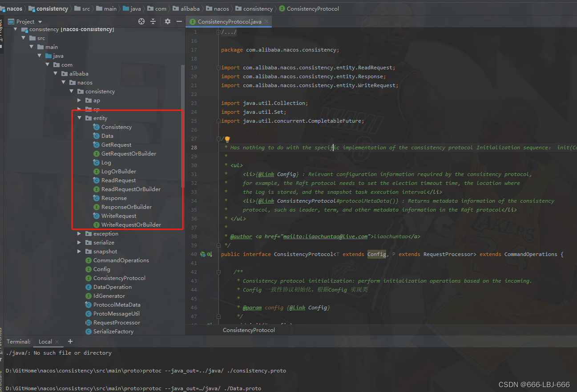Screen dimensions: 577x392
Task: Click the gutter implementation icon on line 40
Action: click(x=203, y=254)
